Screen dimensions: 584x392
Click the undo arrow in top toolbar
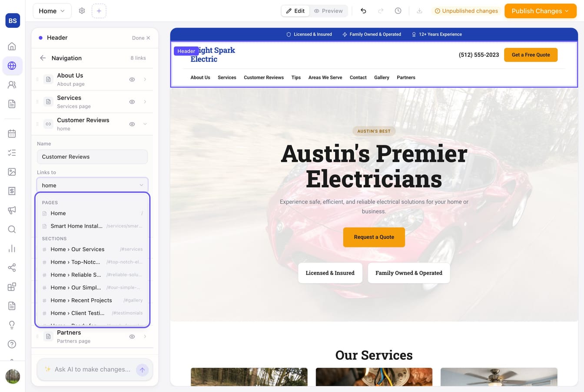tap(363, 11)
